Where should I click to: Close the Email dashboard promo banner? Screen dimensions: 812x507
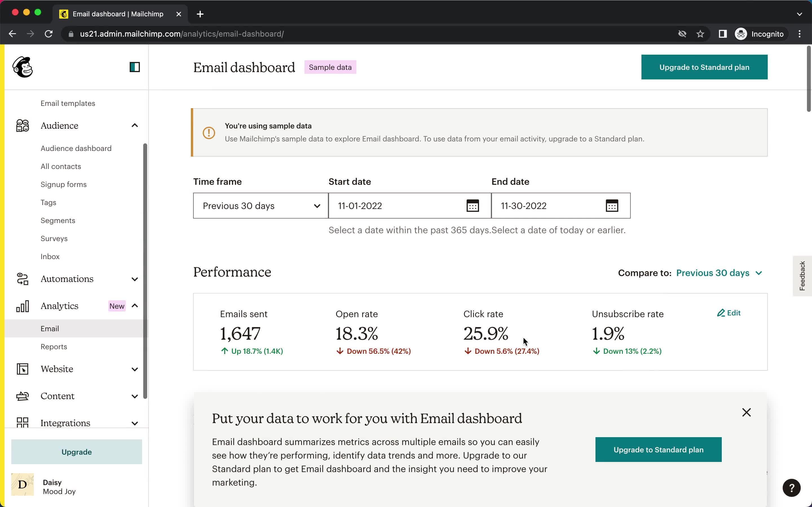747,412
